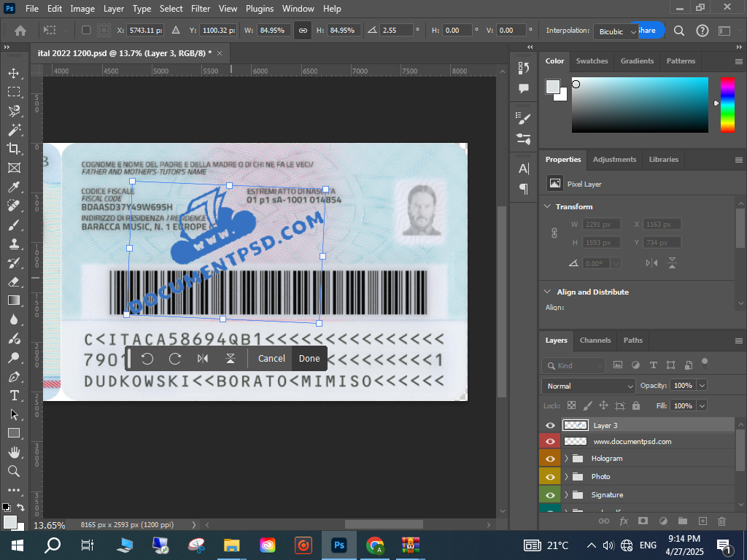Rotate 90° counterclockwise in the transform bar
747x560 pixels.
point(147,359)
